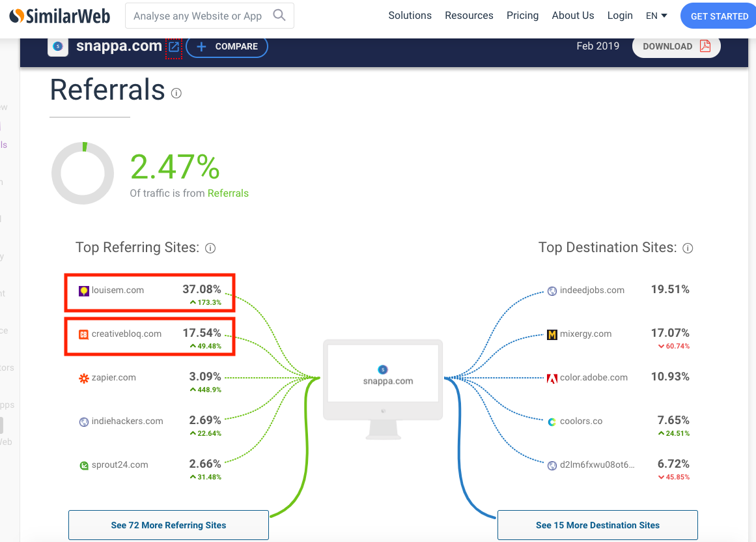Open the indeedjobs.com destination site

click(x=592, y=291)
